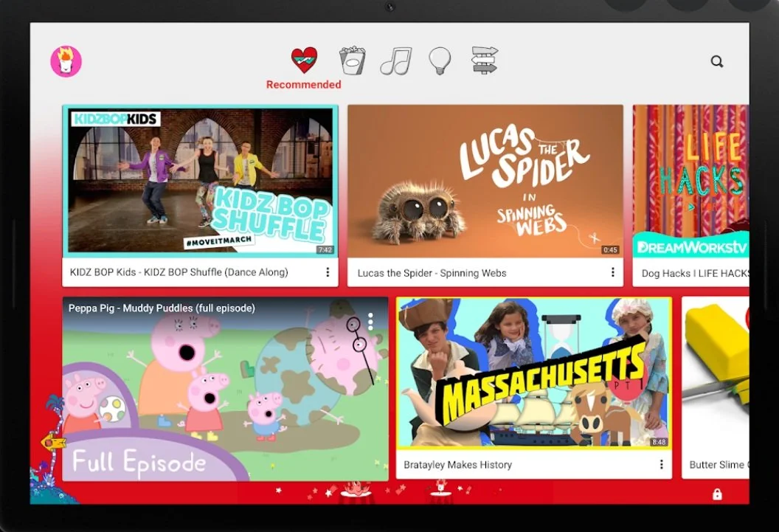This screenshot has width=779, height=532.
Task: Open options menu for KIDZ BOP Shuffle video
Action: point(328,272)
